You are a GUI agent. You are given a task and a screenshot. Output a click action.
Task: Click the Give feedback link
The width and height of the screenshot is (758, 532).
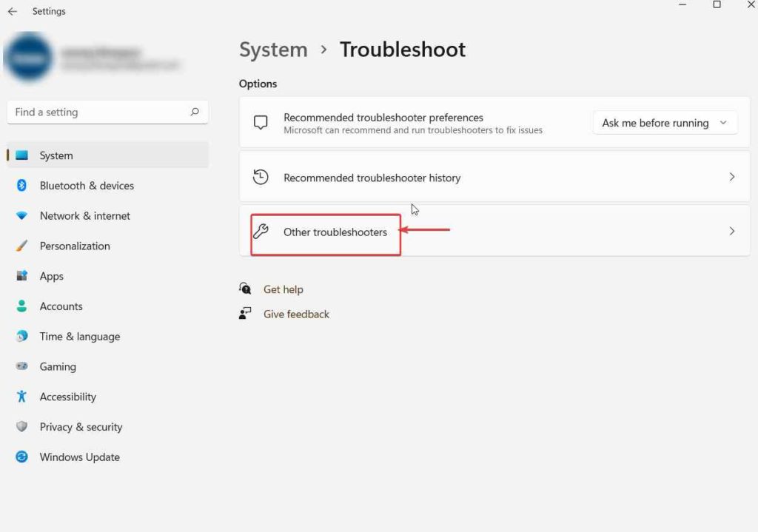tap(296, 314)
